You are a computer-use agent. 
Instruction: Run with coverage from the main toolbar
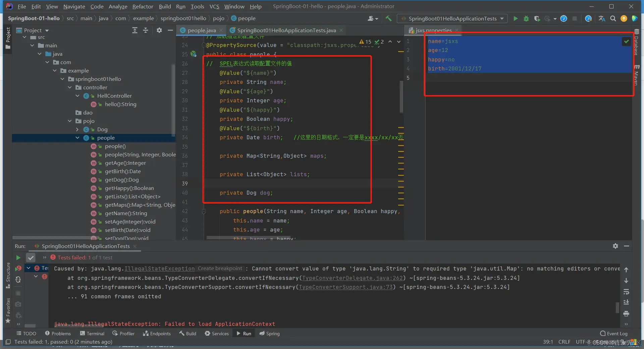(x=537, y=18)
